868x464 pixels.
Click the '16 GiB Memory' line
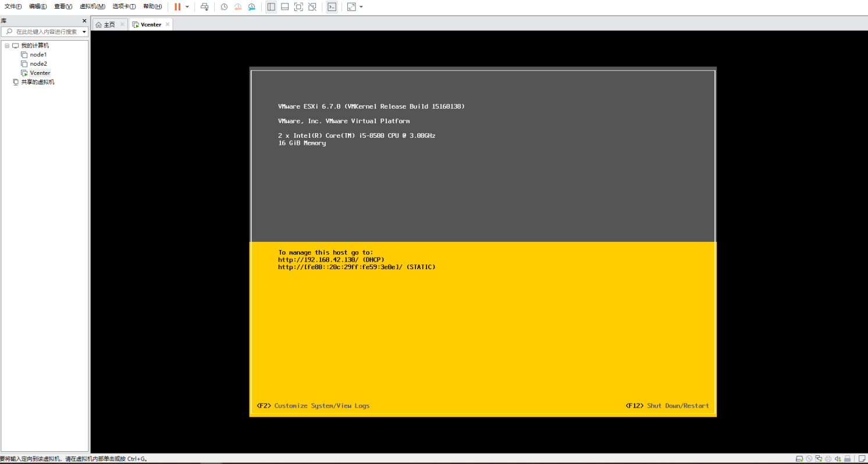(302, 143)
